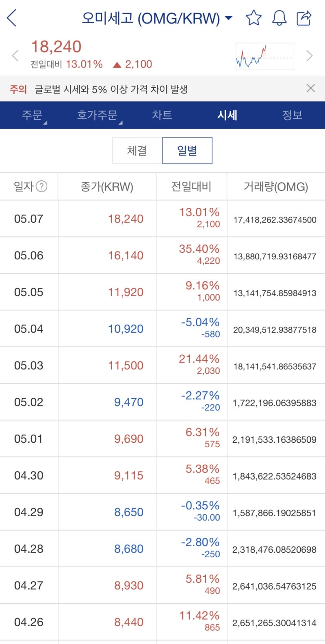Go to previous coin with left arrow

[x=15, y=56]
